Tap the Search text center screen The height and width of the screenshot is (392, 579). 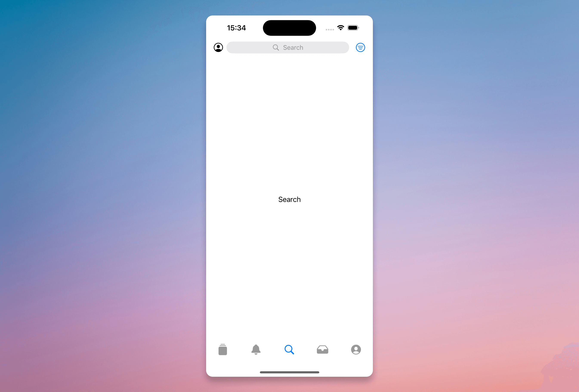pos(290,199)
